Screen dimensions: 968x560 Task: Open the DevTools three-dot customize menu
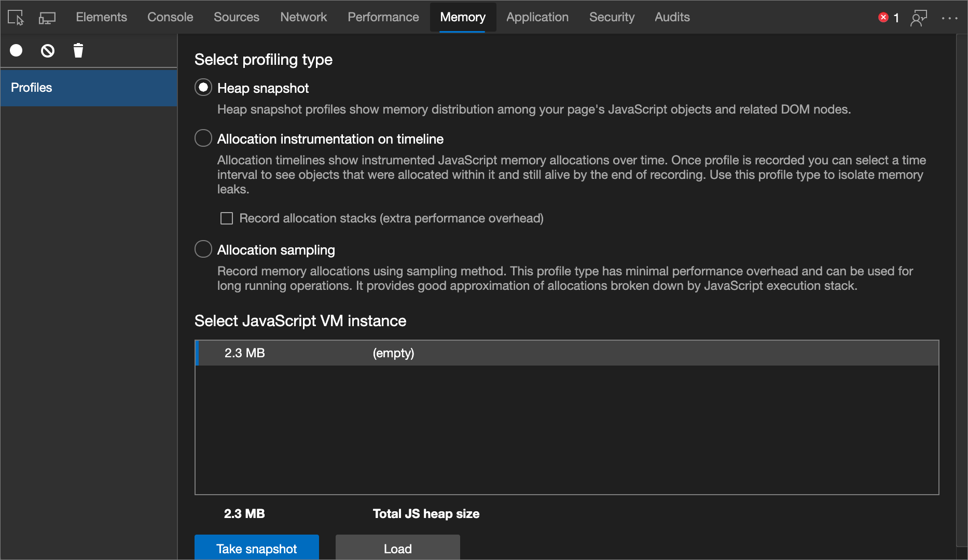click(950, 18)
